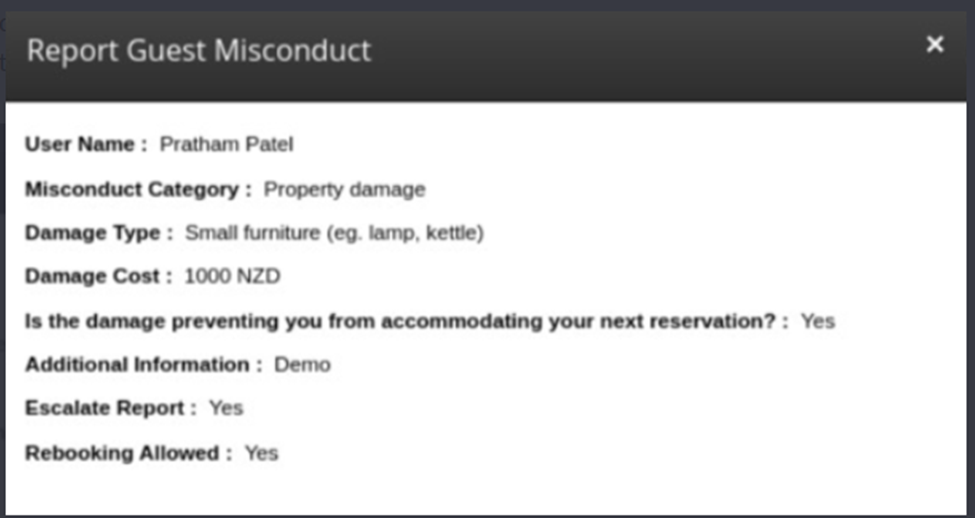Close the Report Guest Misconduct dialog
Image resolution: width=975 pixels, height=518 pixels.
934,45
